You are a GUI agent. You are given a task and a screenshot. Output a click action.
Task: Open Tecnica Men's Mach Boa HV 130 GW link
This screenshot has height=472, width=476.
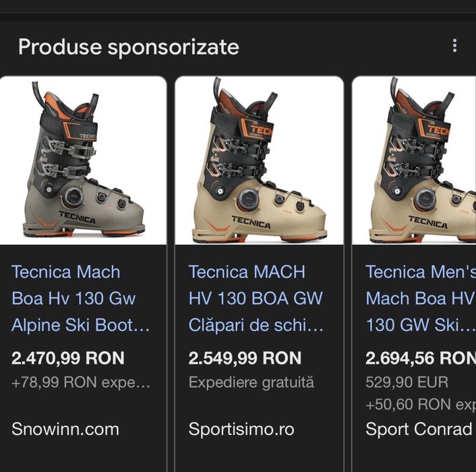(420, 298)
